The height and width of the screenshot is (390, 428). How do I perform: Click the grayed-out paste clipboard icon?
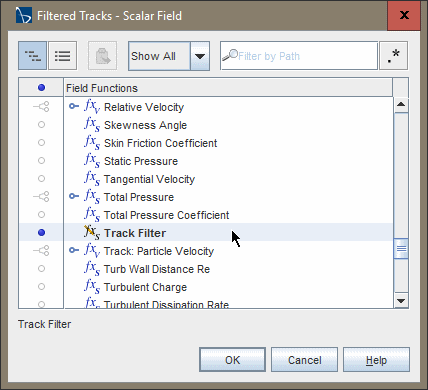pyautogui.click(x=103, y=56)
